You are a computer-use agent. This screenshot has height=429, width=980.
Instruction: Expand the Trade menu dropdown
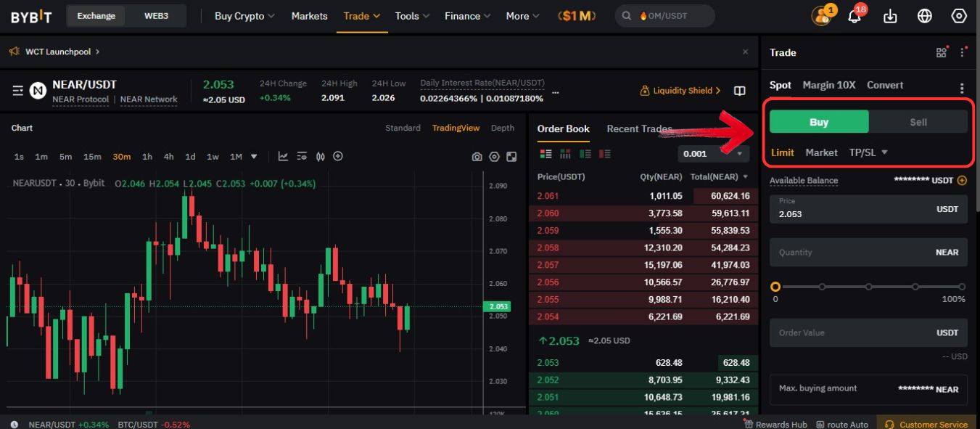click(x=361, y=16)
